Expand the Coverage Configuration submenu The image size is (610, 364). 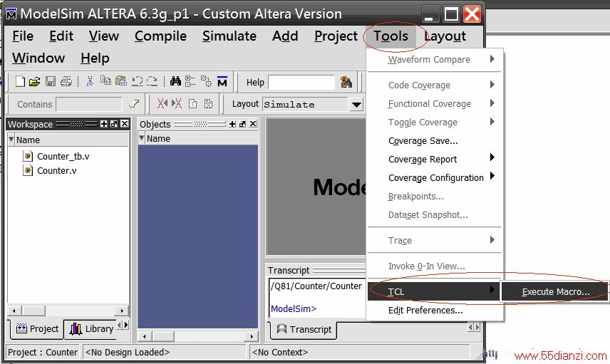point(492,176)
